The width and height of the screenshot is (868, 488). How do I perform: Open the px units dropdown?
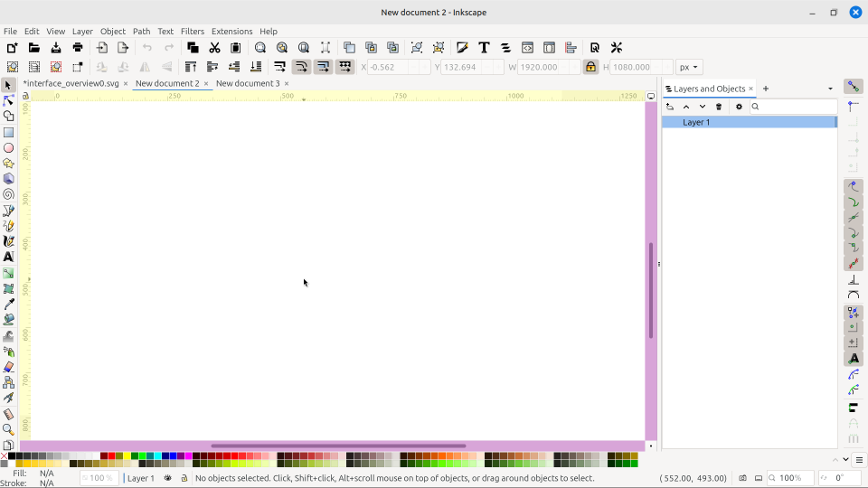689,67
